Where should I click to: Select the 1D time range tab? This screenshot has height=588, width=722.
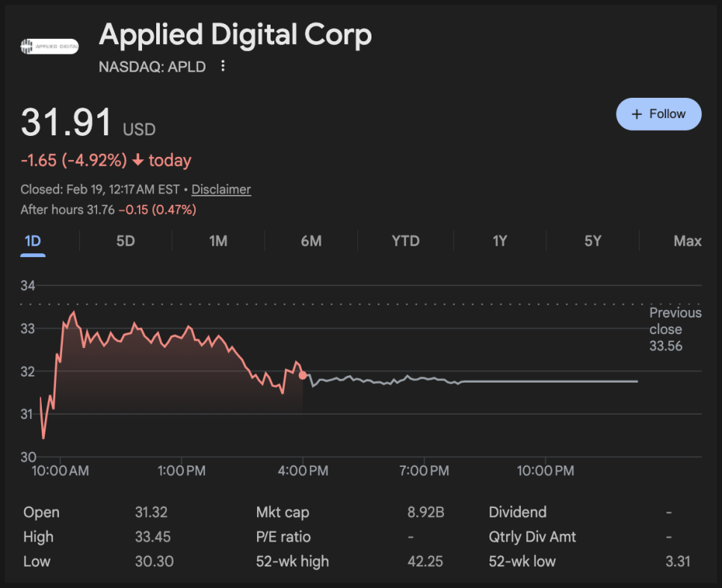tap(33, 241)
